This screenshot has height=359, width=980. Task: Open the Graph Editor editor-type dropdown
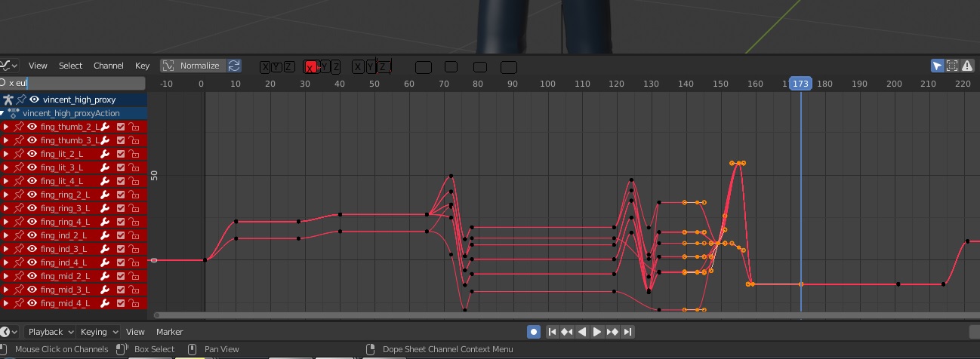(x=9, y=66)
